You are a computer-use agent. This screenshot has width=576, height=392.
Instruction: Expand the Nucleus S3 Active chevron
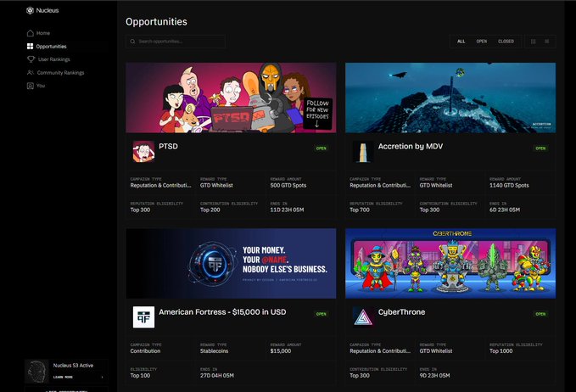102,378
